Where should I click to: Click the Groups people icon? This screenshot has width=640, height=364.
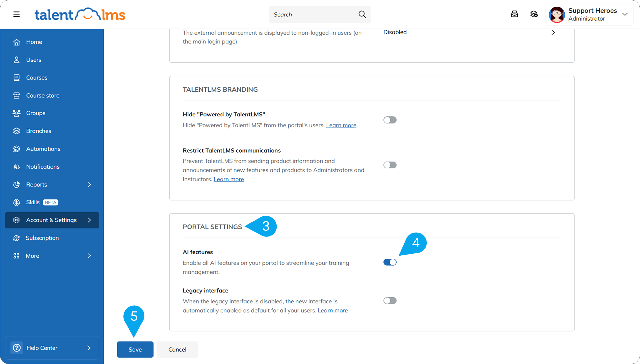point(16,113)
